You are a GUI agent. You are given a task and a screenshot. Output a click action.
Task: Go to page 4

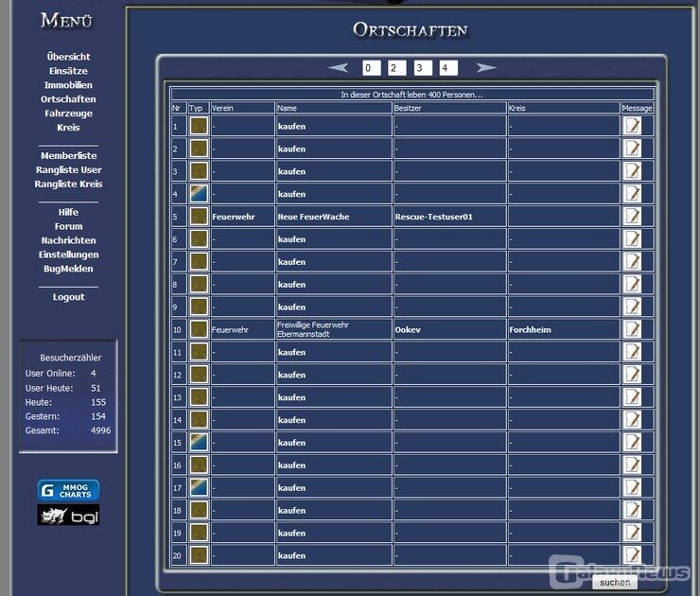(x=448, y=68)
